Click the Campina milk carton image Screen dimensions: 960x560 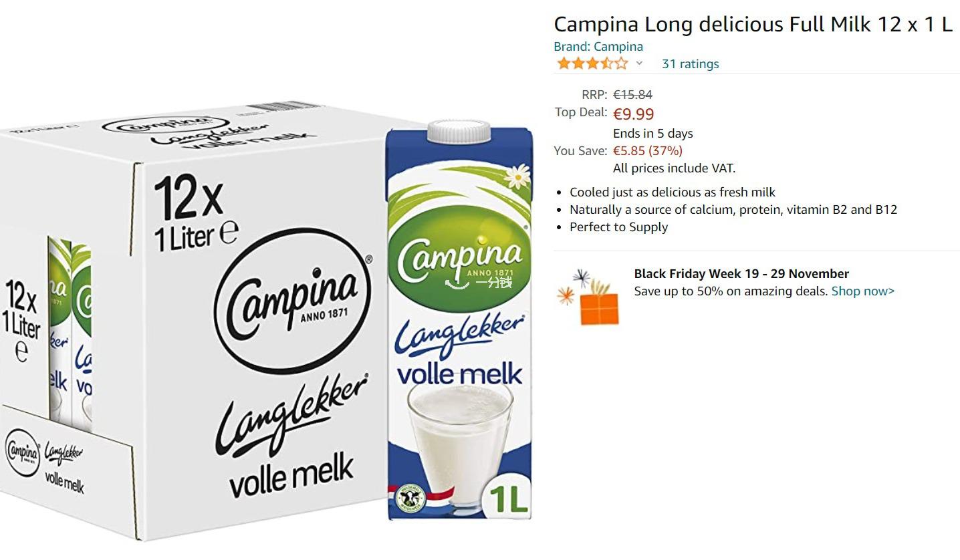point(459,321)
